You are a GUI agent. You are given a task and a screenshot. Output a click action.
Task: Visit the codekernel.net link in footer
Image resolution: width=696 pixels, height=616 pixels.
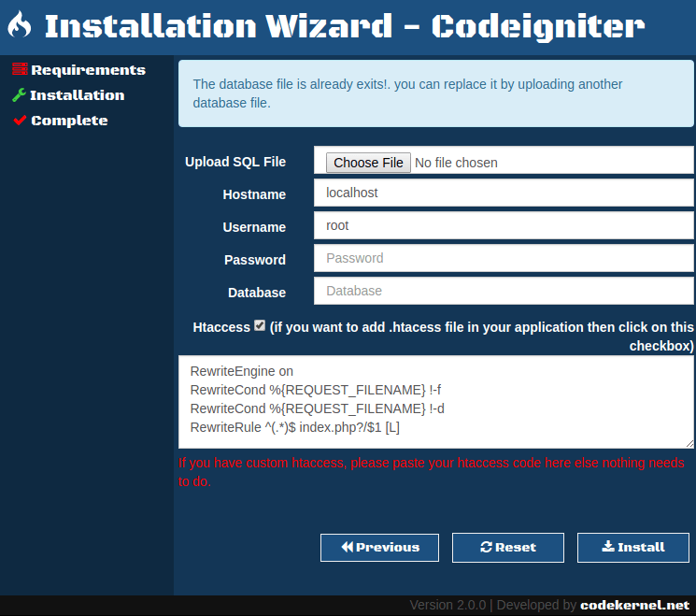[634, 605]
